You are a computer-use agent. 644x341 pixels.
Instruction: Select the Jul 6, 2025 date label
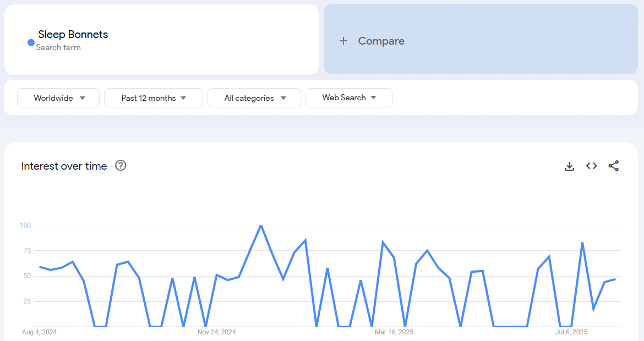pyautogui.click(x=571, y=332)
